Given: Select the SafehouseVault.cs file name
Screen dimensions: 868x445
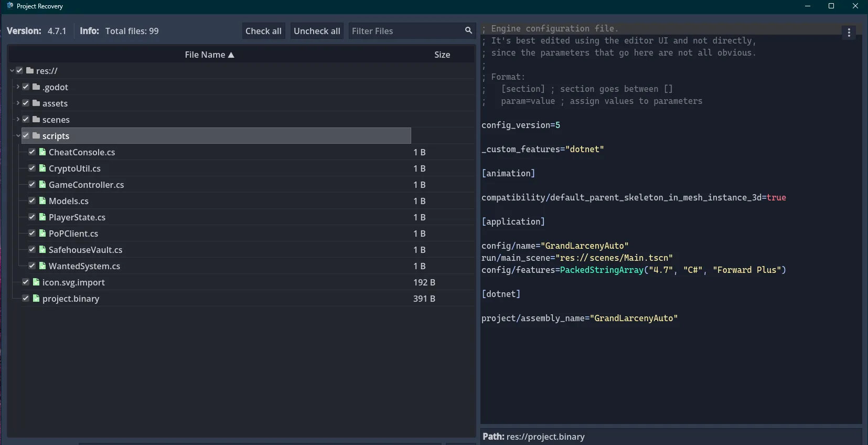Looking at the screenshot, I should (85, 250).
